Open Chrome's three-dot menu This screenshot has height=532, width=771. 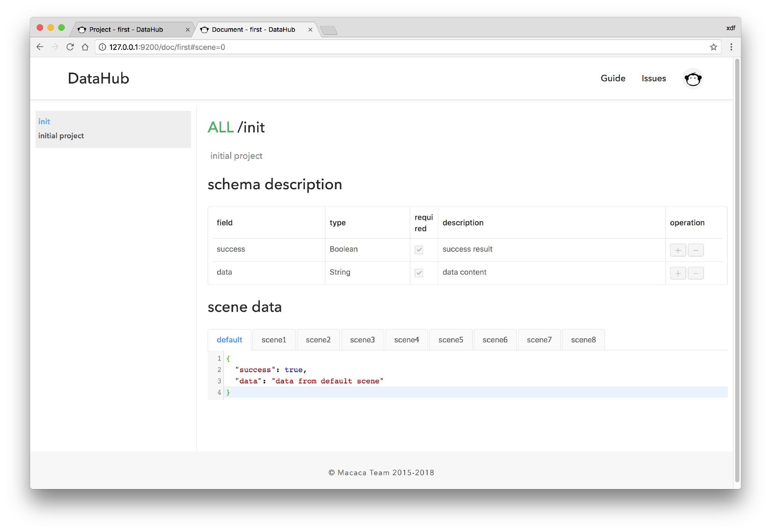(731, 47)
